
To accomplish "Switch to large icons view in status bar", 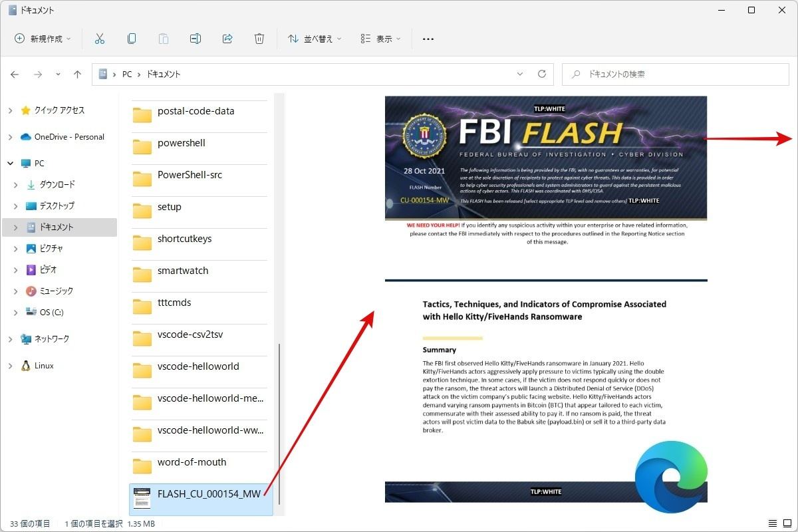I will 787,523.
